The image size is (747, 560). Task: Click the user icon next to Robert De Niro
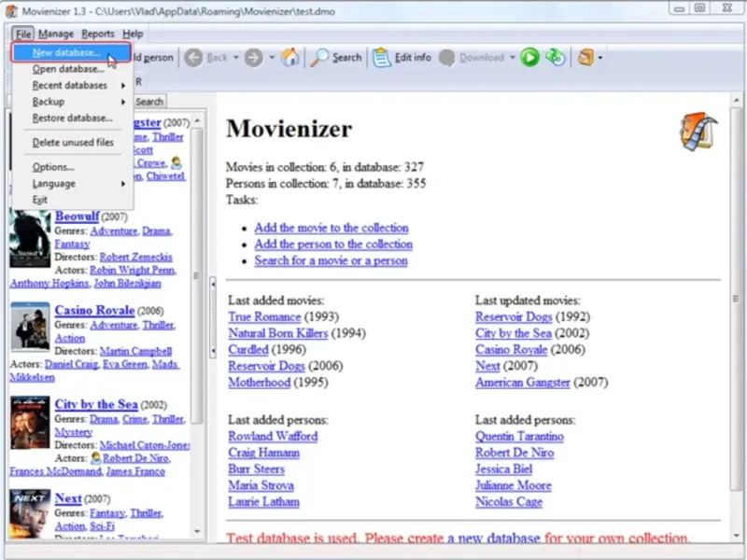96,457
